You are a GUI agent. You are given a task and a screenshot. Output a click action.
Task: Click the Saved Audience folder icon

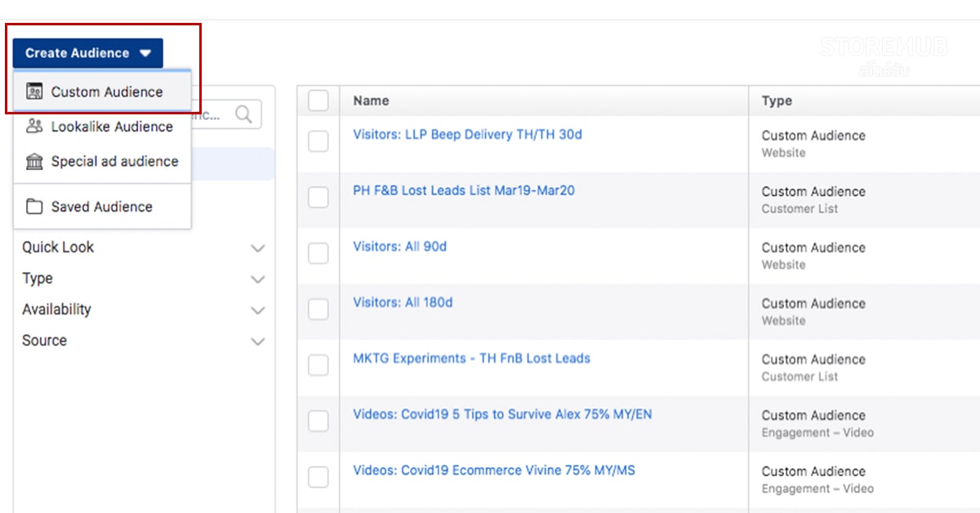pos(34,207)
